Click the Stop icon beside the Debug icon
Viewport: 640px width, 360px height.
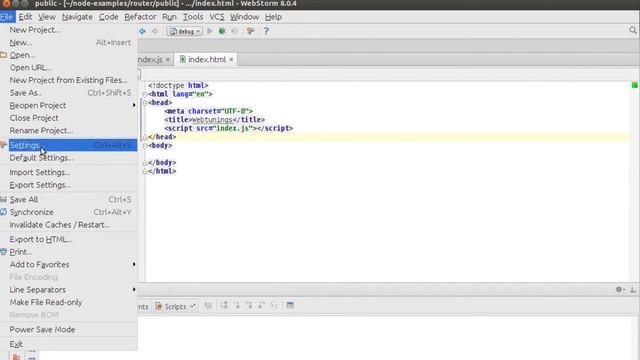coord(234,31)
